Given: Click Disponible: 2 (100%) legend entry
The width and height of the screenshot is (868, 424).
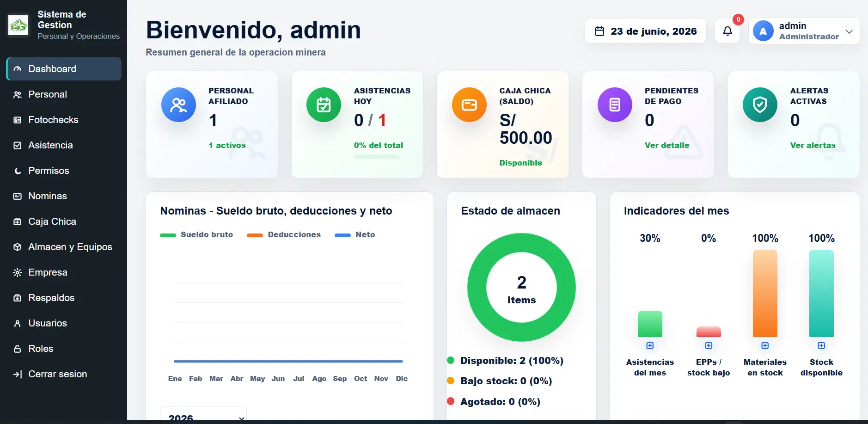Looking at the screenshot, I should [505, 361].
